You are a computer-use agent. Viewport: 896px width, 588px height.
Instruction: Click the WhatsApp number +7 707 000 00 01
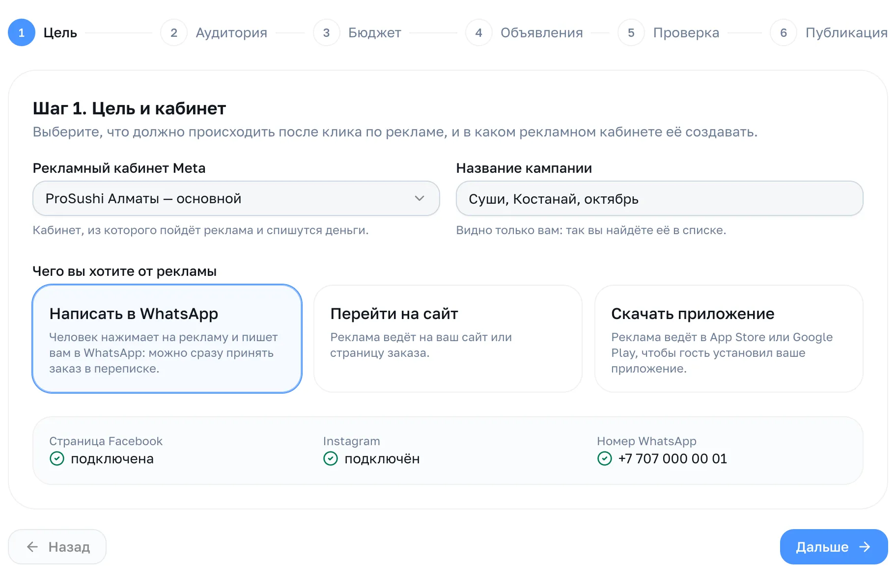coord(672,458)
